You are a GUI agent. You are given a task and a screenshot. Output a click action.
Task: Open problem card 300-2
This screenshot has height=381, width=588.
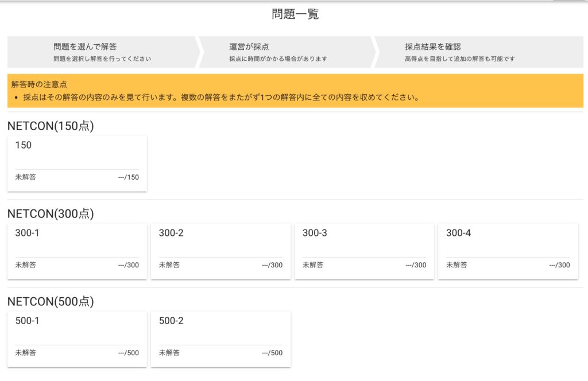pyautogui.click(x=221, y=251)
